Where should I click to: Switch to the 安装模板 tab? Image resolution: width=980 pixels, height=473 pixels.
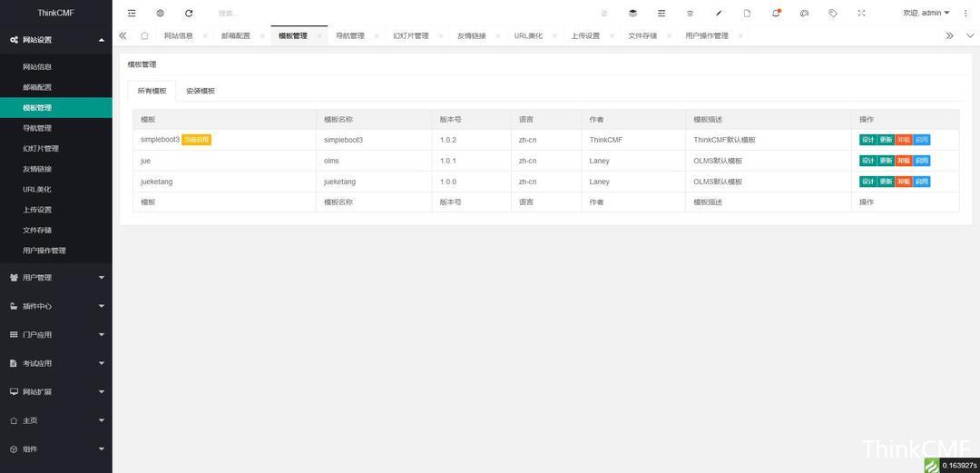201,91
